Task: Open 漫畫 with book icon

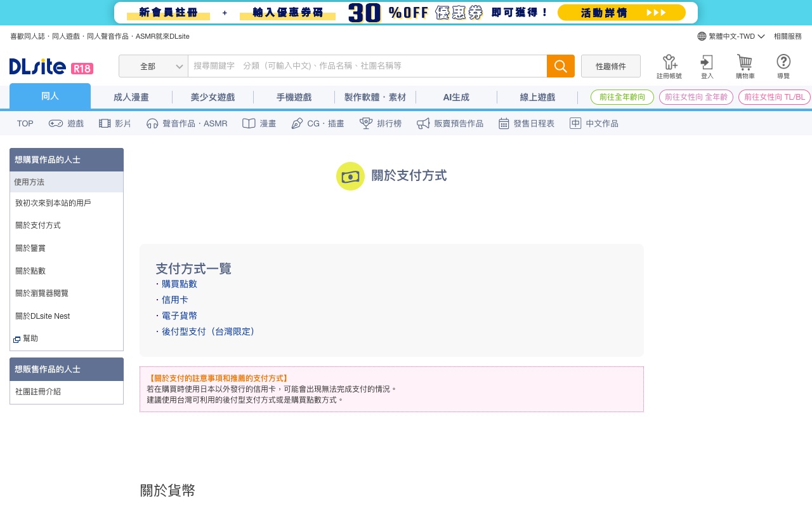Action: 259,123
